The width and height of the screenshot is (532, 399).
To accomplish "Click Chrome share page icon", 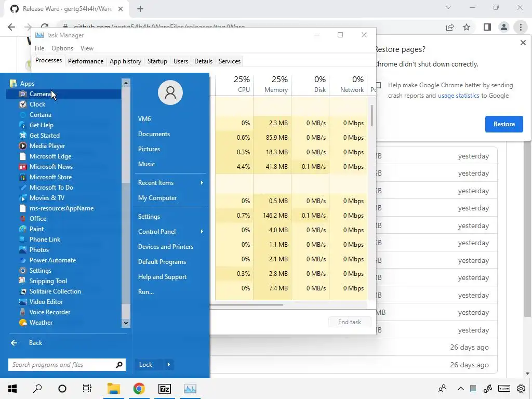I will 450,27.
